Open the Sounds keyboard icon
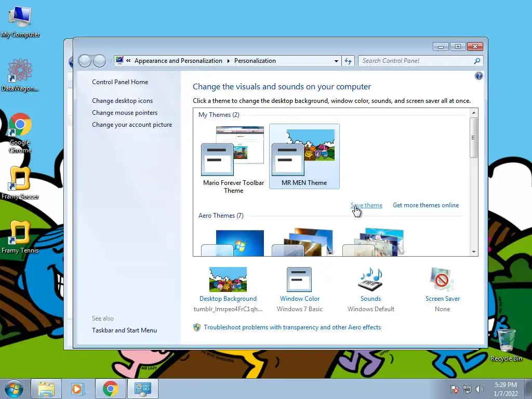Screen dimensions: 532x399 click(370, 279)
